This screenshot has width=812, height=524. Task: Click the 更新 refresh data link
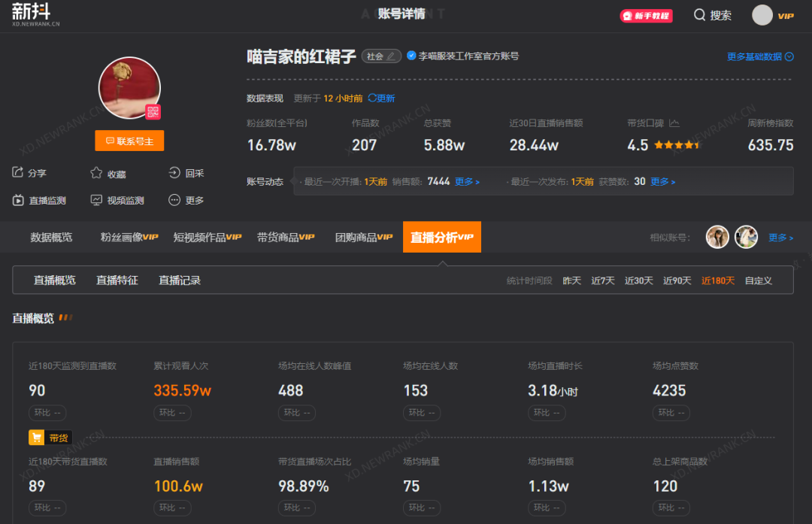coord(381,98)
